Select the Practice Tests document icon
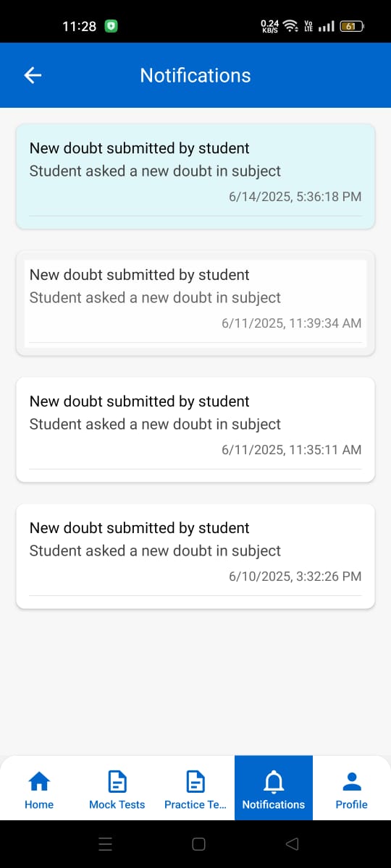Viewport: 391px width, 868px height. tap(195, 781)
